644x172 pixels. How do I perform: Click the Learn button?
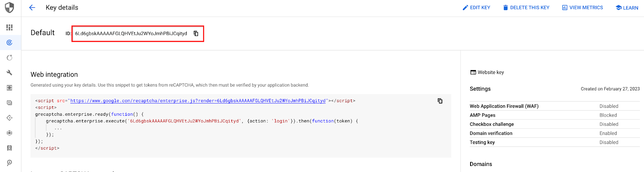[627, 8]
